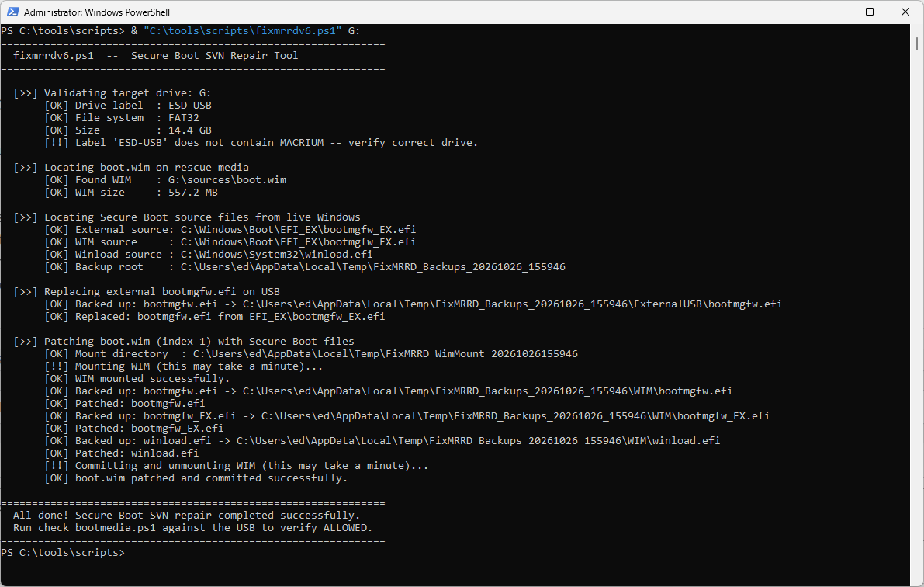This screenshot has height=587, width=924.
Task: Click 'Replaced: bootmgfw.efi from EFI_EX' line
Action: [214, 316]
